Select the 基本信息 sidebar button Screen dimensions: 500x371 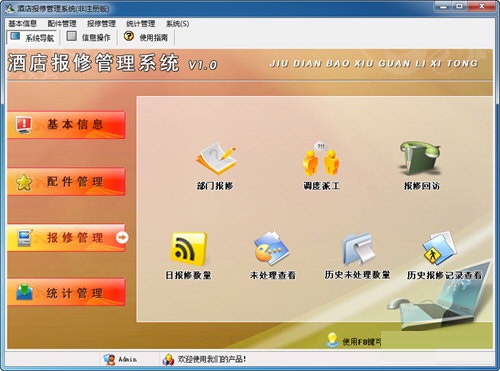(x=66, y=125)
